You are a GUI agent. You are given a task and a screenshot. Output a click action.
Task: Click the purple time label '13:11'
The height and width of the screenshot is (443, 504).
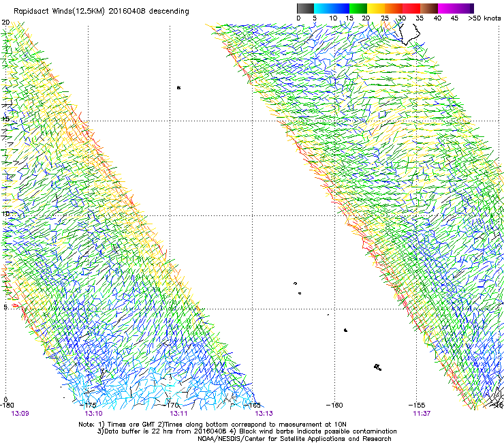tap(178, 413)
